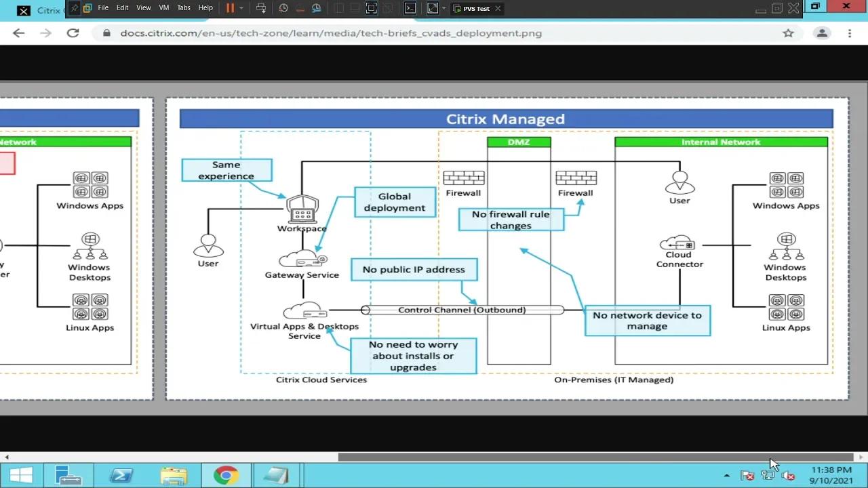
Task: Click the send Ctrl+Alt+Del toolbar icon
Action: pos(261,8)
